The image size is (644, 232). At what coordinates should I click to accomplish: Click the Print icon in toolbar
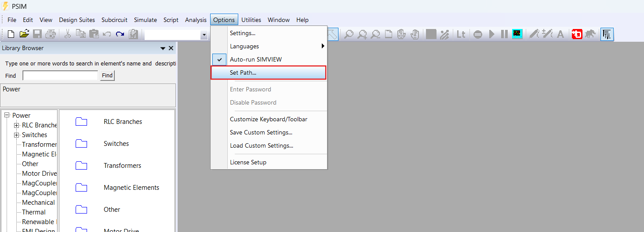pos(50,34)
